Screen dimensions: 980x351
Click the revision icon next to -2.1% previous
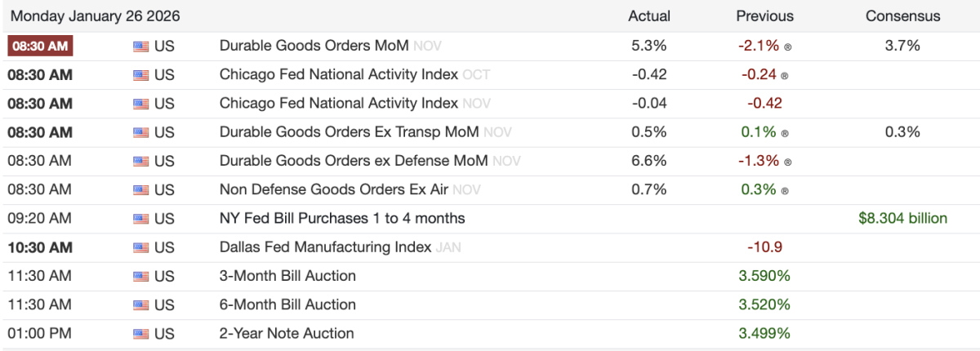tap(787, 47)
